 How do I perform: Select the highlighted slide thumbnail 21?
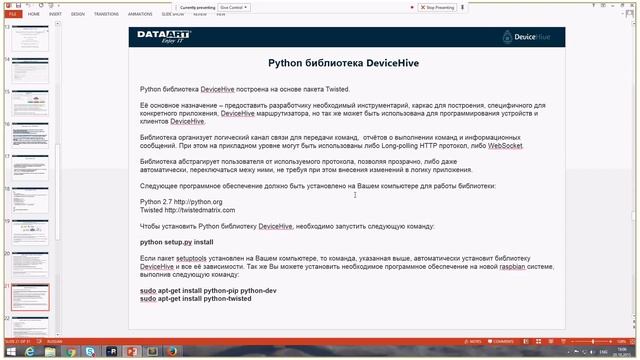tap(30, 297)
